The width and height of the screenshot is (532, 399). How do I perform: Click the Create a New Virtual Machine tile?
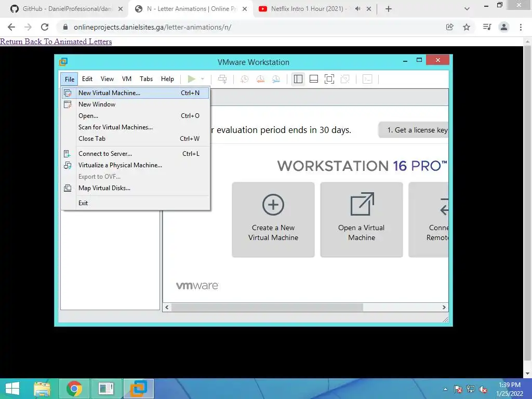[x=273, y=220]
